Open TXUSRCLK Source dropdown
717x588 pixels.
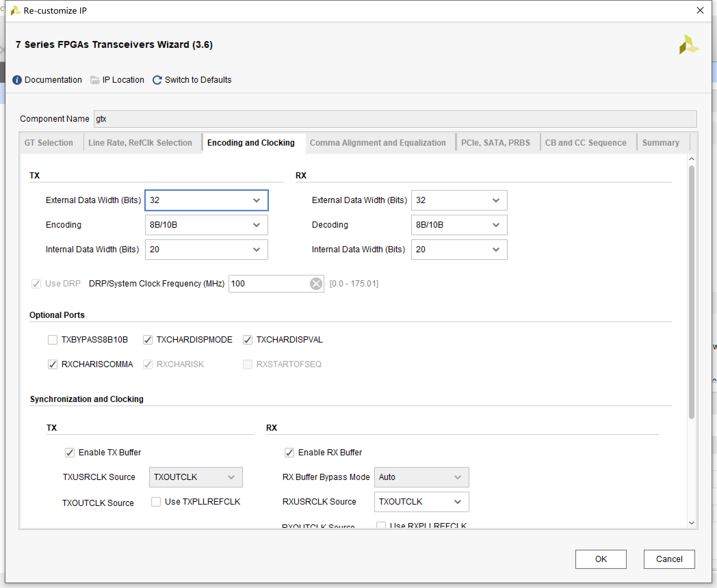coord(196,477)
